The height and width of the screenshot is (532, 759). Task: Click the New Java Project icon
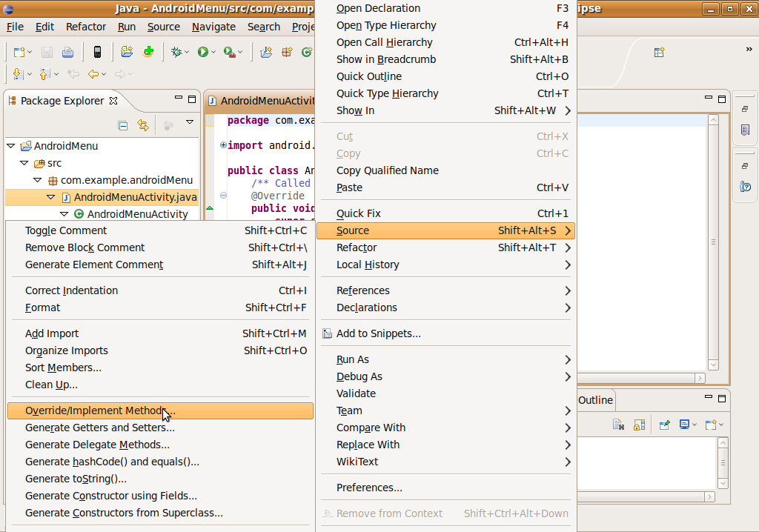click(266, 52)
